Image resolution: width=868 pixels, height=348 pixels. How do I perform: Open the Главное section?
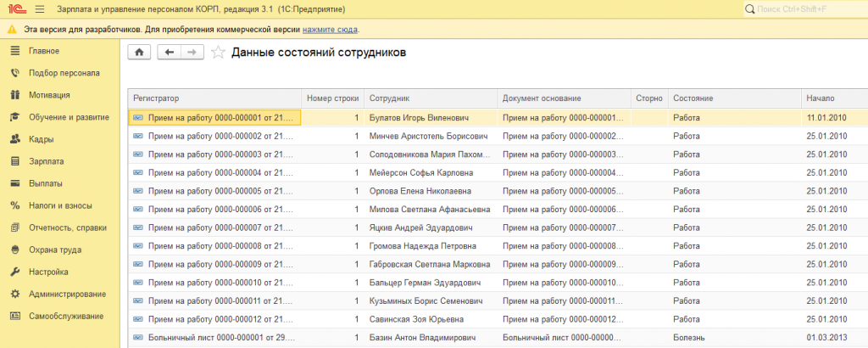click(44, 50)
